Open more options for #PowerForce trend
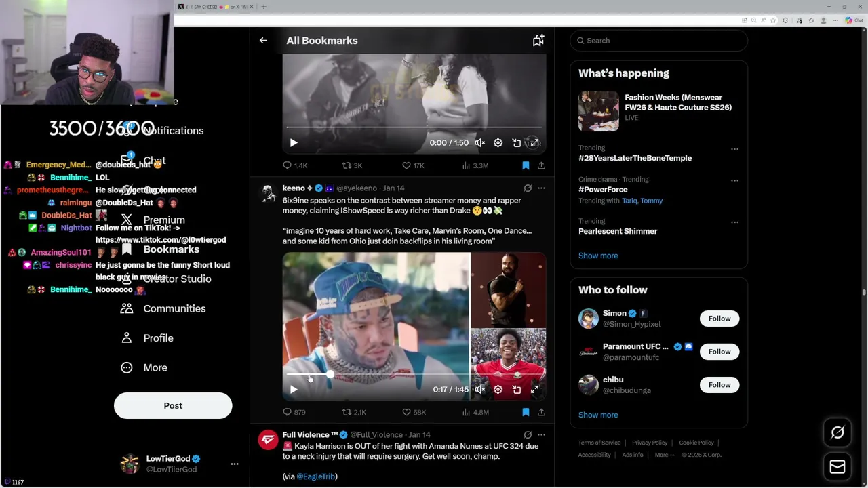 [x=734, y=181]
